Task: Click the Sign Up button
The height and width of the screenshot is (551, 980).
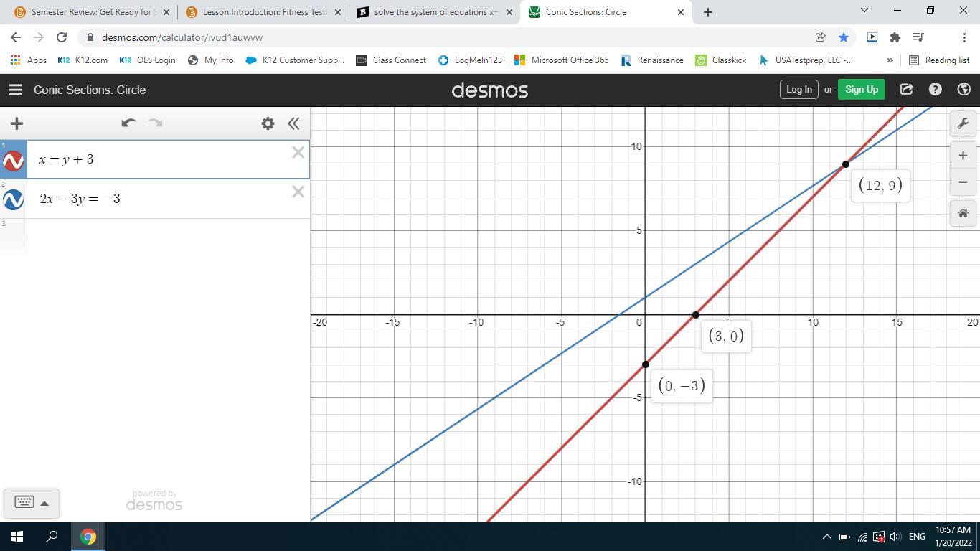Action: pos(862,90)
